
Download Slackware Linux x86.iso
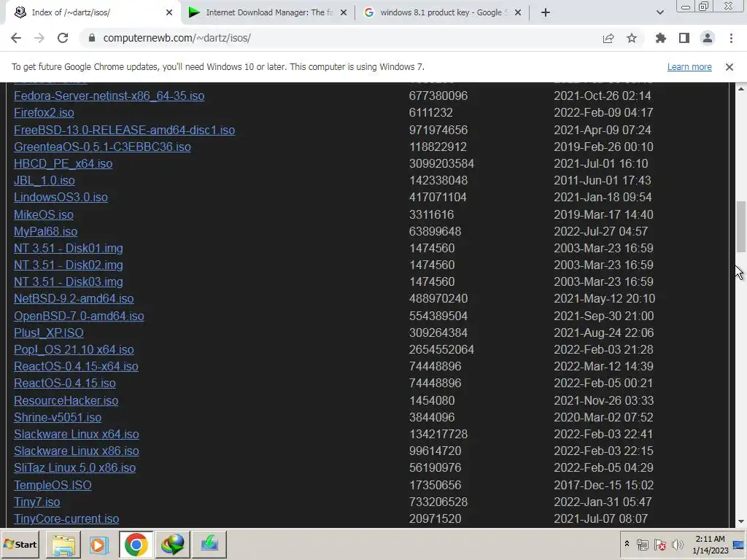pos(76,451)
